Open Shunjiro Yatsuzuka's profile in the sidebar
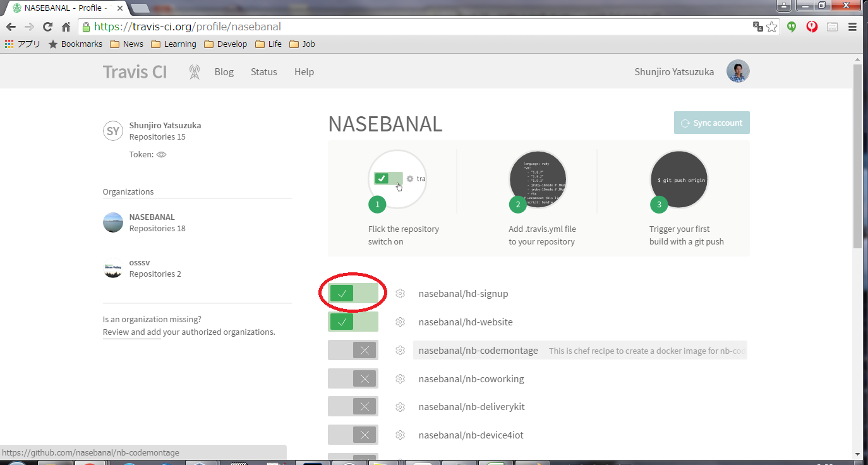The image size is (868, 465). pos(165,125)
